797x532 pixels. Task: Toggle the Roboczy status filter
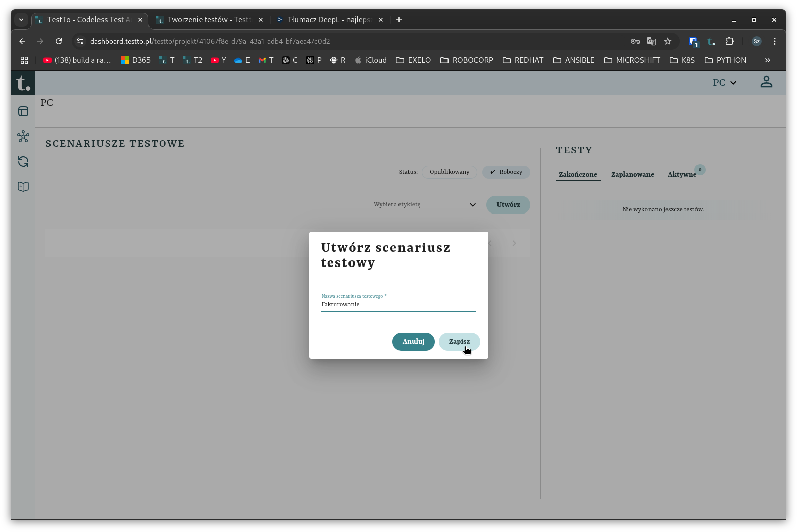506,172
